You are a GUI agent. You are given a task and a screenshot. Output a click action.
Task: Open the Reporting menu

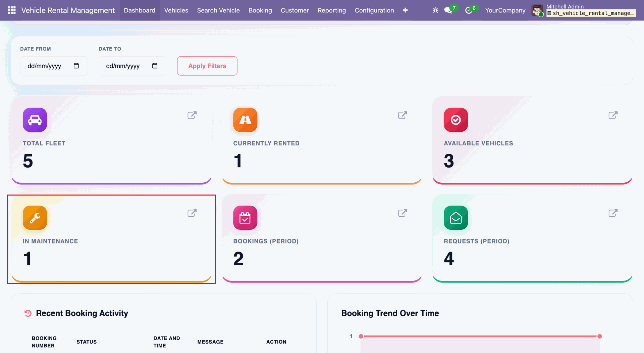tap(332, 10)
